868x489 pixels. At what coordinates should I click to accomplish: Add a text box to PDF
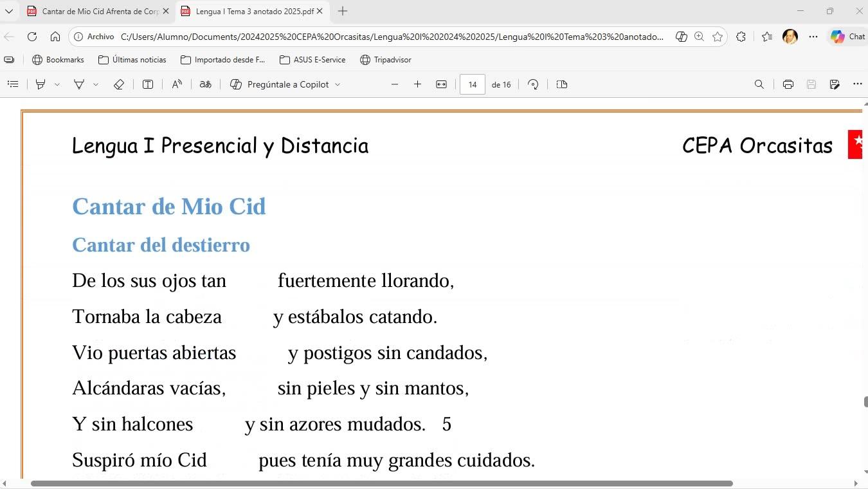[x=148, y=84]
